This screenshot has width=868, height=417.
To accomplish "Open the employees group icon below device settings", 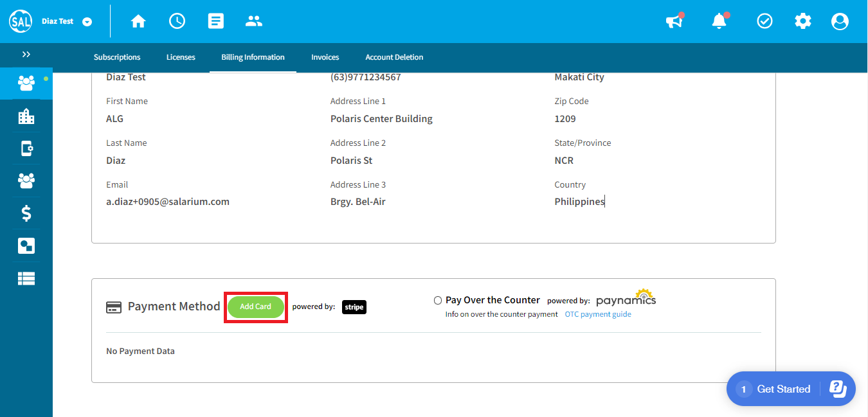I will tap(26, 181).
